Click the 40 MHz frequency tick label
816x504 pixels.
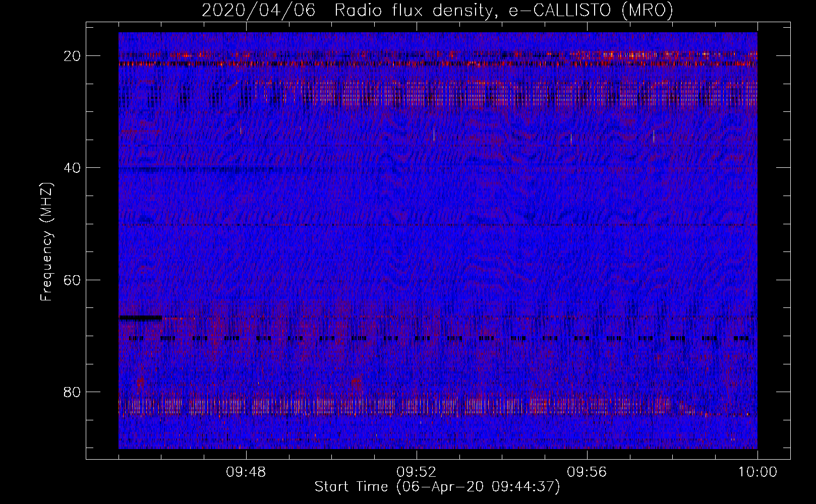point(73,168)
